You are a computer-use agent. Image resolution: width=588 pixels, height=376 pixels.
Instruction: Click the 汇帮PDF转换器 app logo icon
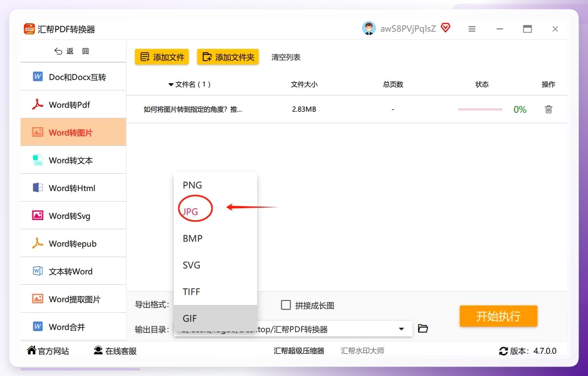coord(29,29)
